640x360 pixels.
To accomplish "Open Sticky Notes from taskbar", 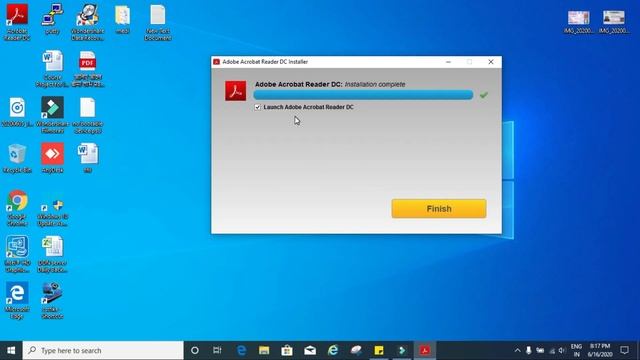I will (x=379, y=350).
